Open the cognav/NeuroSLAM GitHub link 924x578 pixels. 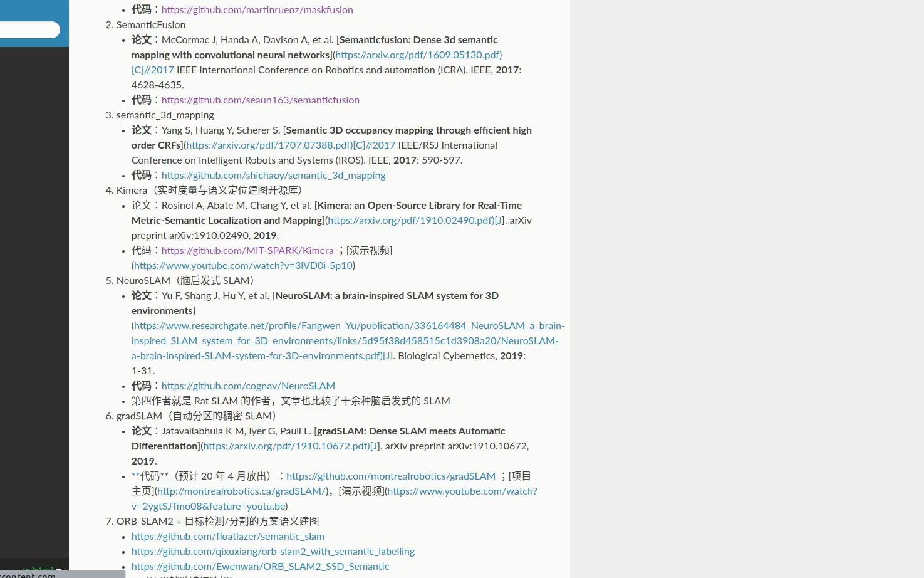coord(248,386)
